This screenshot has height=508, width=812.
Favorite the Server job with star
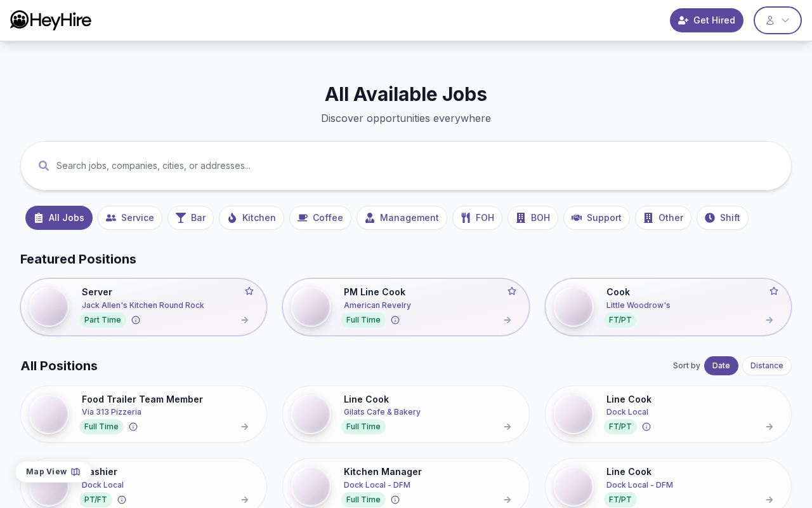pos(249,291)
